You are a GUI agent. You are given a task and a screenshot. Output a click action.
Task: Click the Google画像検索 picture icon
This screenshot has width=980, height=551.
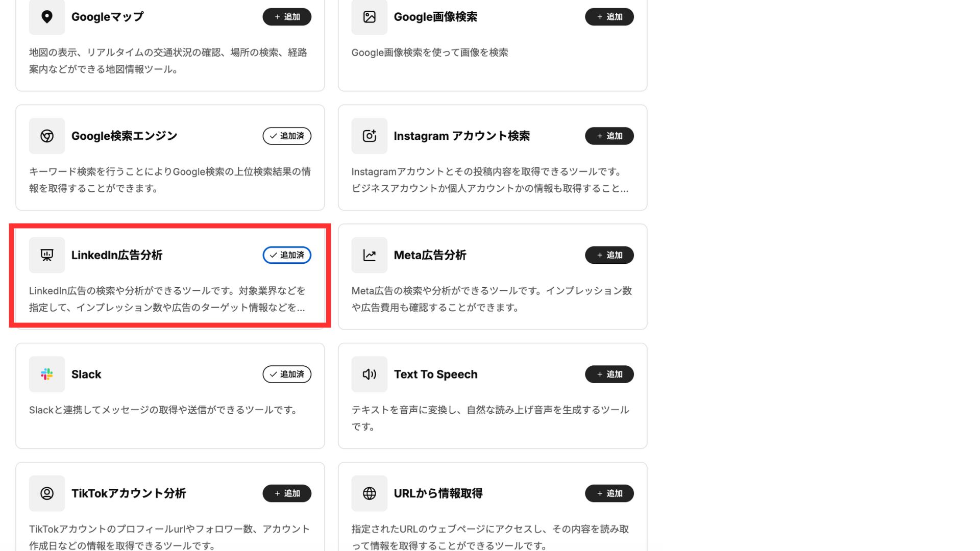pyautogui.click(x=369, y=17)
